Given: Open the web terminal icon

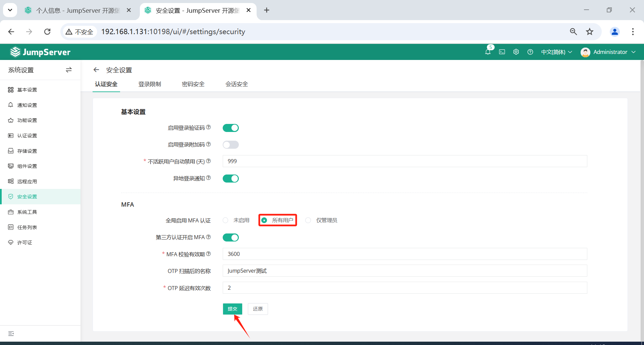Looking at the screenshot, I should [502, 52].
